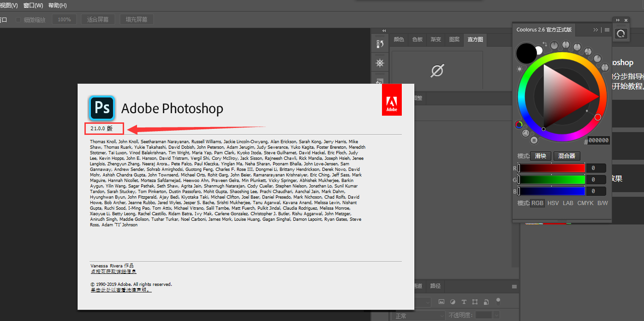Collapse the panel dock with double-arrow

tap(384, 30)
